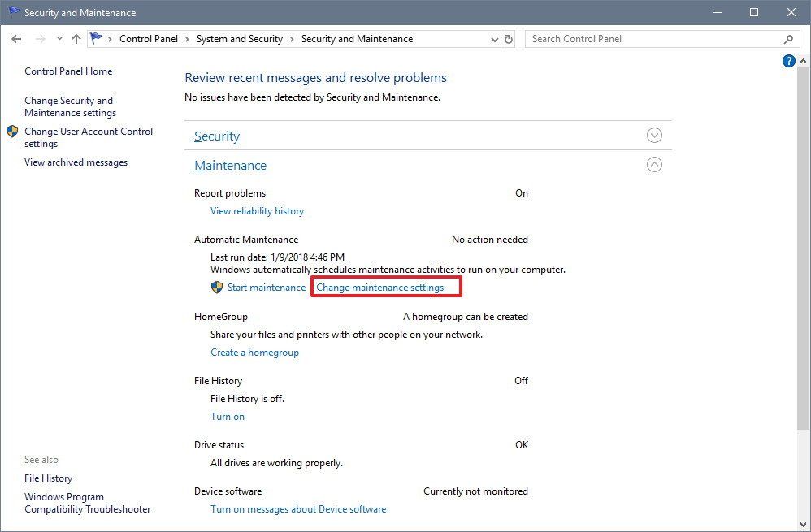Viewport: 811px width, 532px height.
Task: Expand the Security section chevron
Action: coord(654,135)
